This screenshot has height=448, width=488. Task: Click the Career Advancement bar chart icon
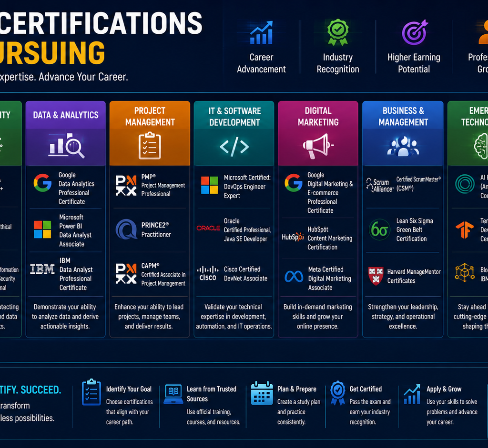[x=262, y=33]
